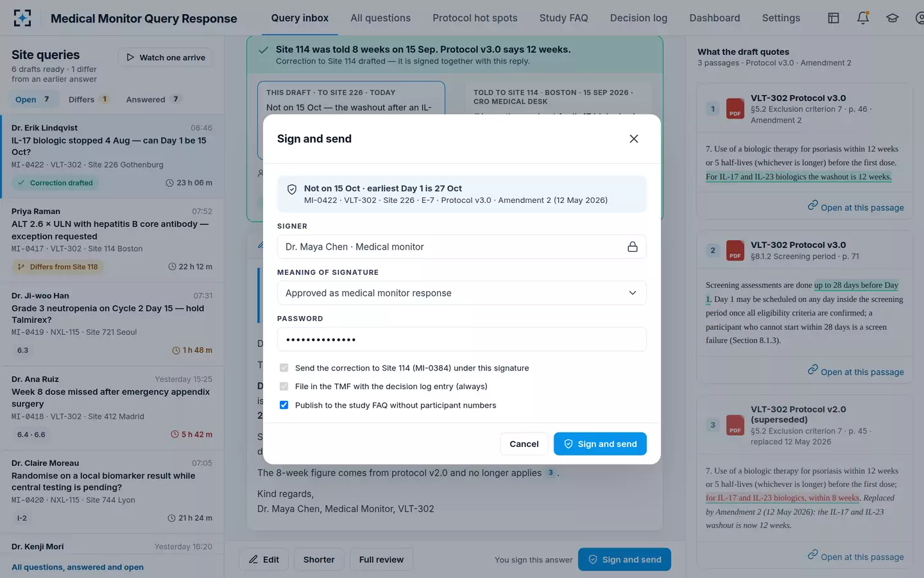Open at this passage for §8.1.2 Screening period
Image resolution: width=924 pixels, height=578 pixels.
(856, 371)
